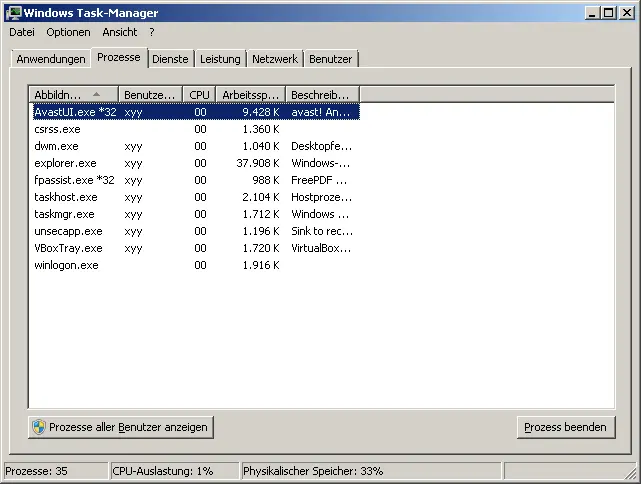Switch to the Benutzer tab
The height and width of the screenshot is (484, 641).
331,59
